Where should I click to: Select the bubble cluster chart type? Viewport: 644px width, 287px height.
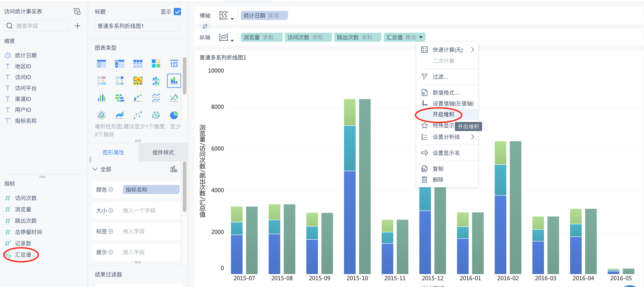click(x=156, y=115)
